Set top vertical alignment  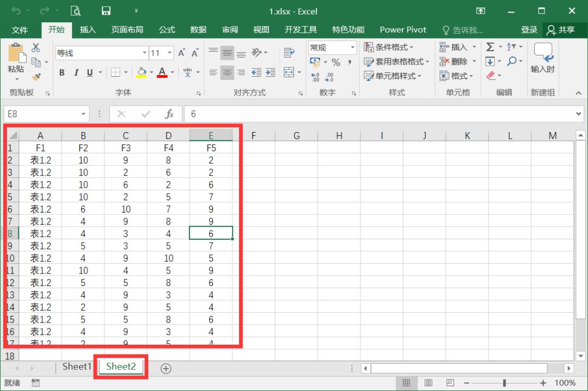pos(213,51)
